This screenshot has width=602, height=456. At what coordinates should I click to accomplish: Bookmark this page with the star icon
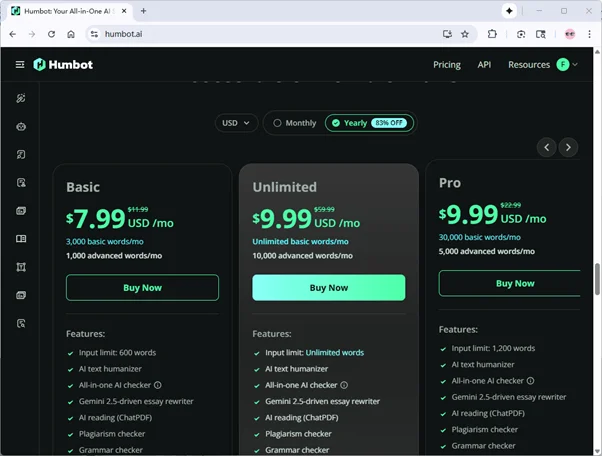(465, 33)
